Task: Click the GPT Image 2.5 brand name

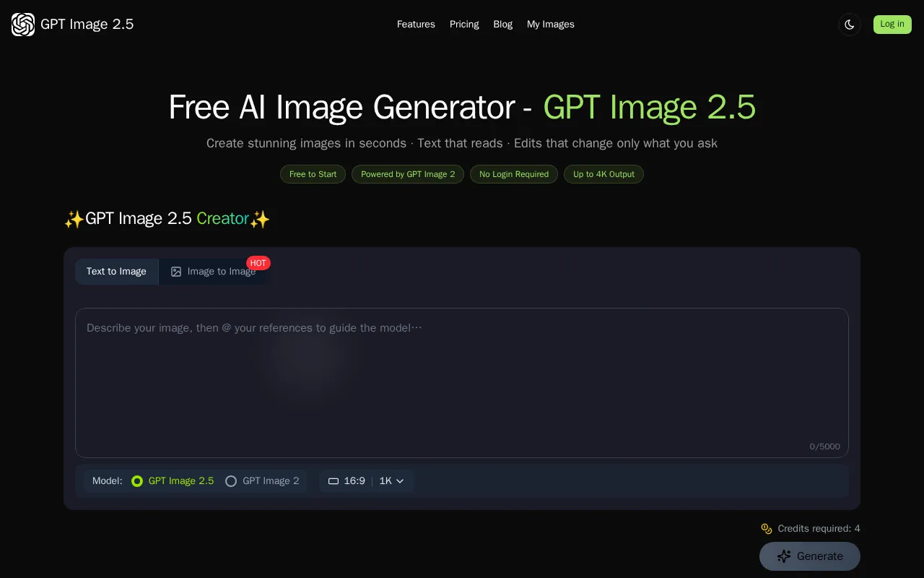Action: point(87,25)
